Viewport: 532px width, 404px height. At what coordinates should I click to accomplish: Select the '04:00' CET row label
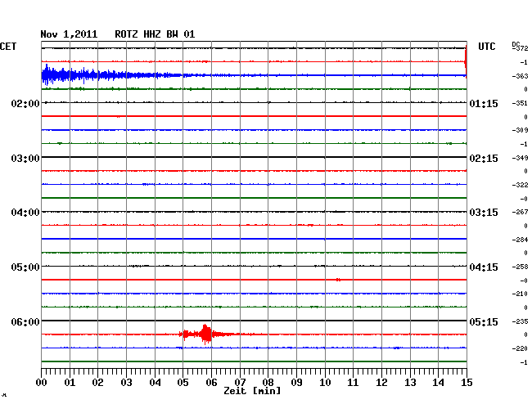pos(25,213)
